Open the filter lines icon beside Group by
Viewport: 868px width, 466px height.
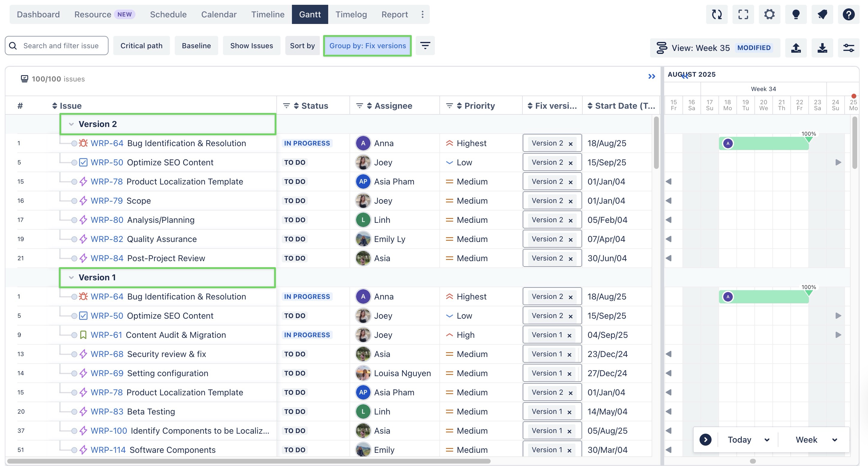point(425,46)
